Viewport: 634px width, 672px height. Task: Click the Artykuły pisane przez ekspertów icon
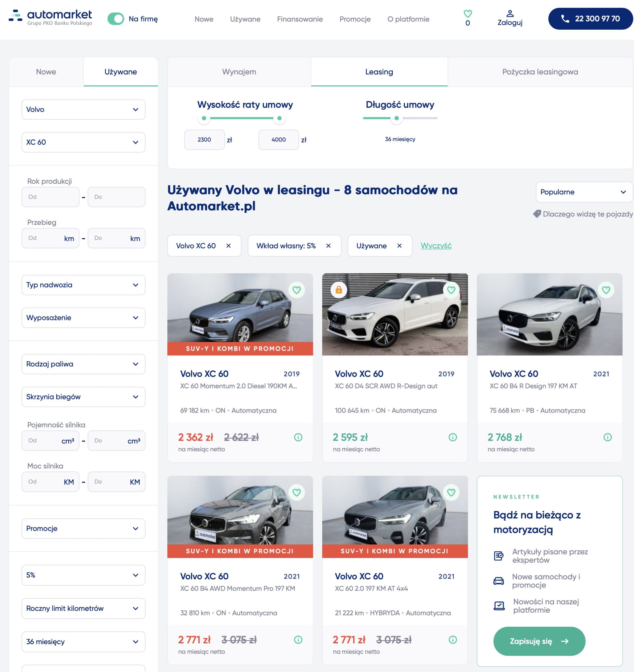tap(499, 556)
